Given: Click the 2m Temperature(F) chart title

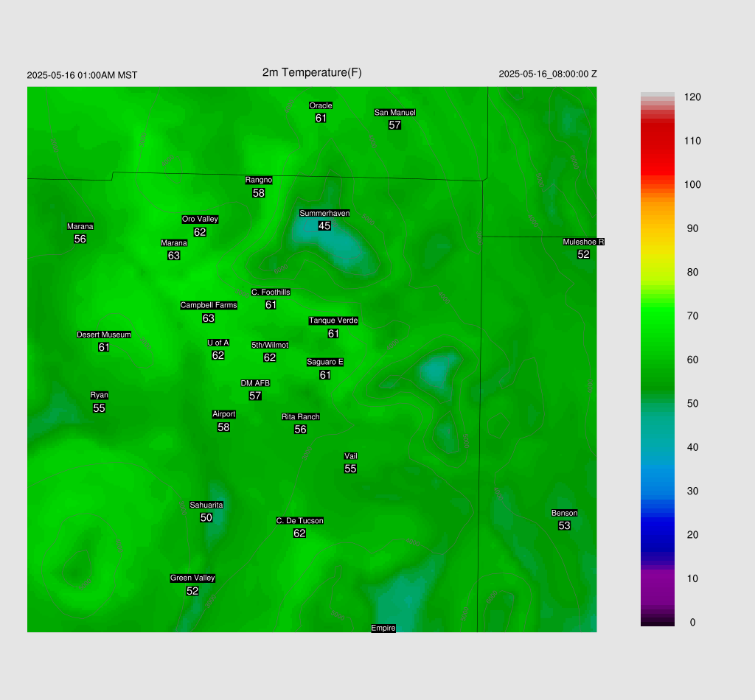Looking at the screenshot, I should [312, 73].
